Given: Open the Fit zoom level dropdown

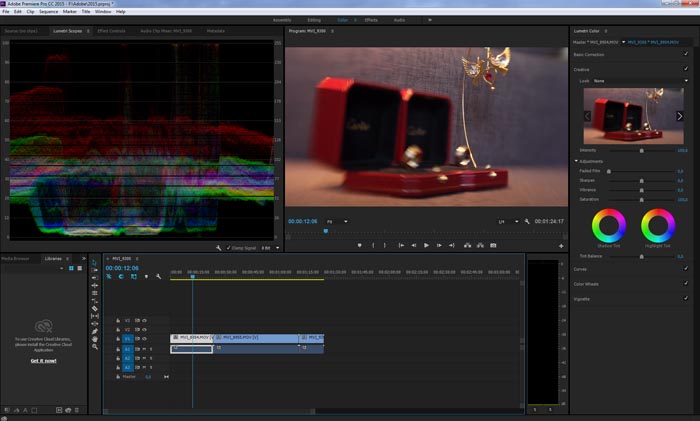Looking at the screenshot, I should [x=337, y=221].
